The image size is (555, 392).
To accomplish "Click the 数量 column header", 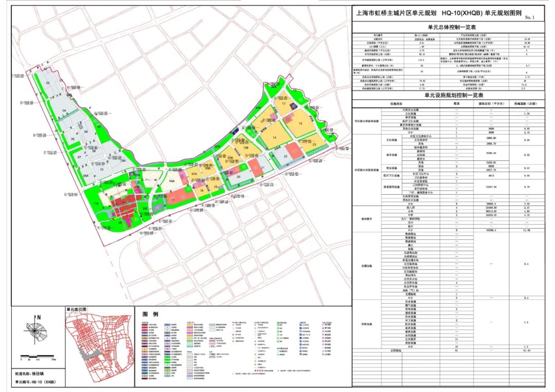I will 457,104.
